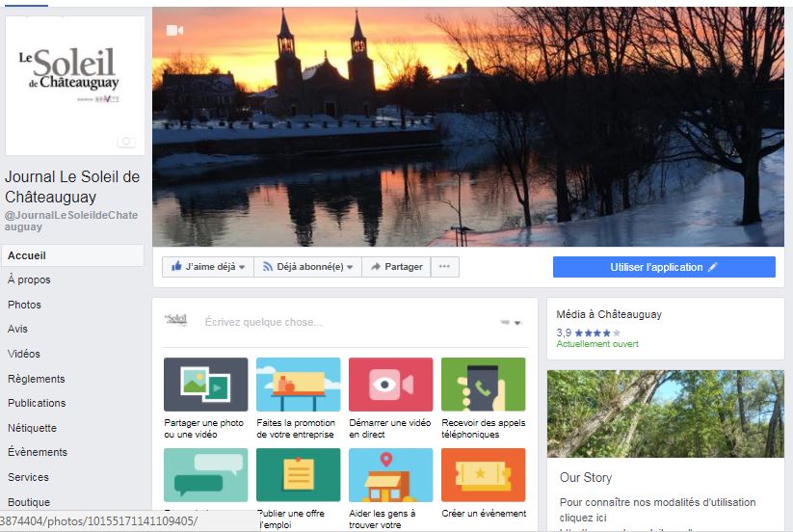
Task: Click the @JournalLeSoleildeChateauguay handle
Action: (71, 221)
